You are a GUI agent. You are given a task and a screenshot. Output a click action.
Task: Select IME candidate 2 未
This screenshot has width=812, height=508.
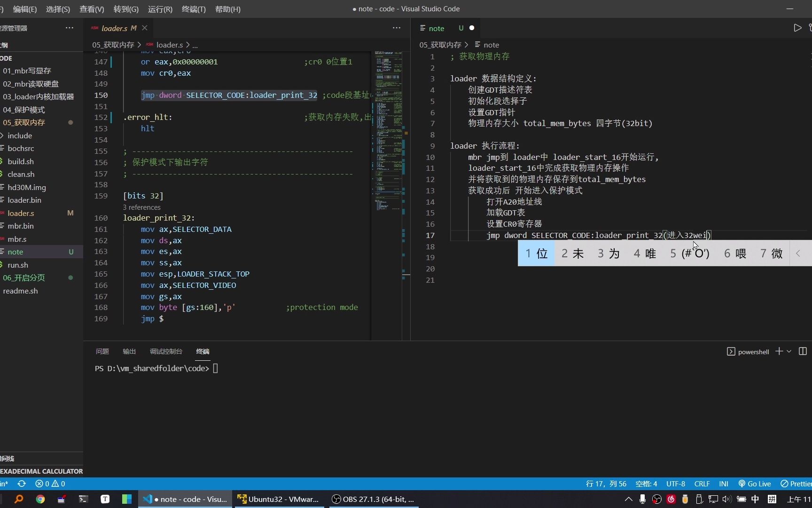(572, 254)
